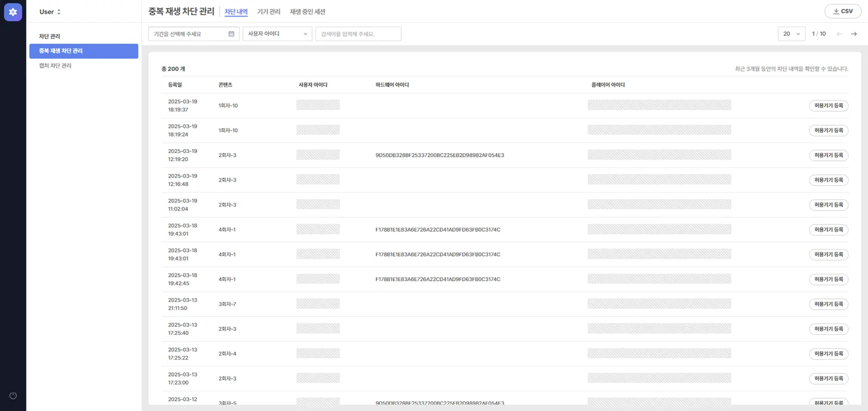Screen dimensions: 868x411
Task: Register allowed device for the 2025-03-18 19:42:45 row
Action: [x=828, y=279]
